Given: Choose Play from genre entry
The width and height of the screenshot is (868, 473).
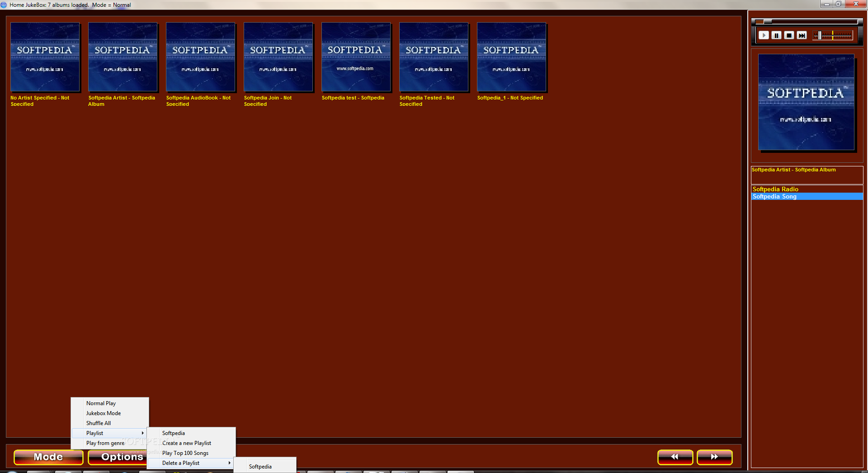Looking at the screenshot, I should 110,443.
